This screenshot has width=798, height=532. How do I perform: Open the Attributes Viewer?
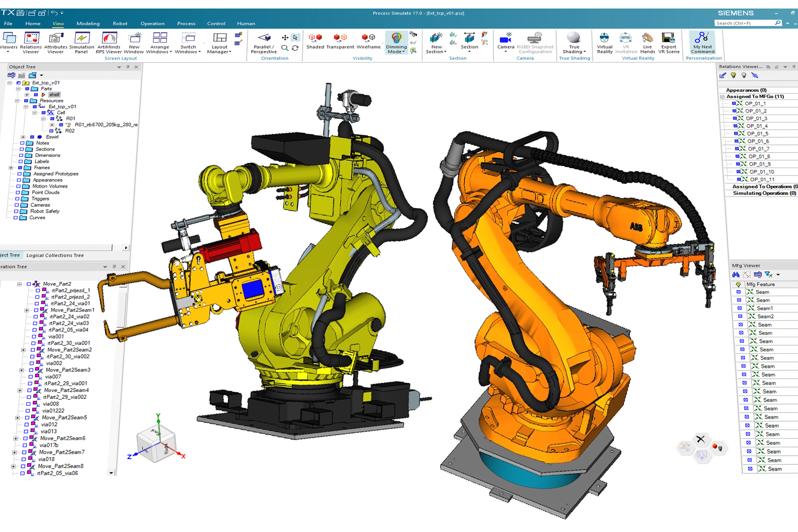coord(55,43)
